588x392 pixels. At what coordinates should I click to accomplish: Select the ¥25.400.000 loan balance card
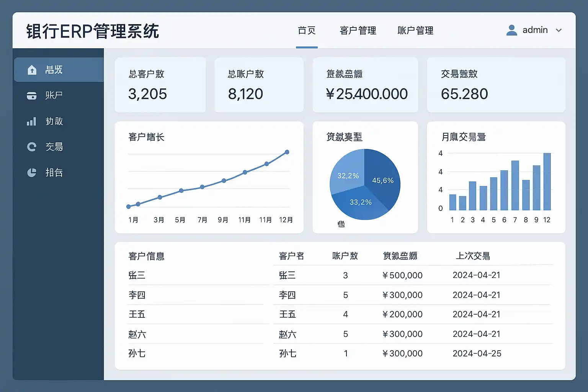coord(365,85)
